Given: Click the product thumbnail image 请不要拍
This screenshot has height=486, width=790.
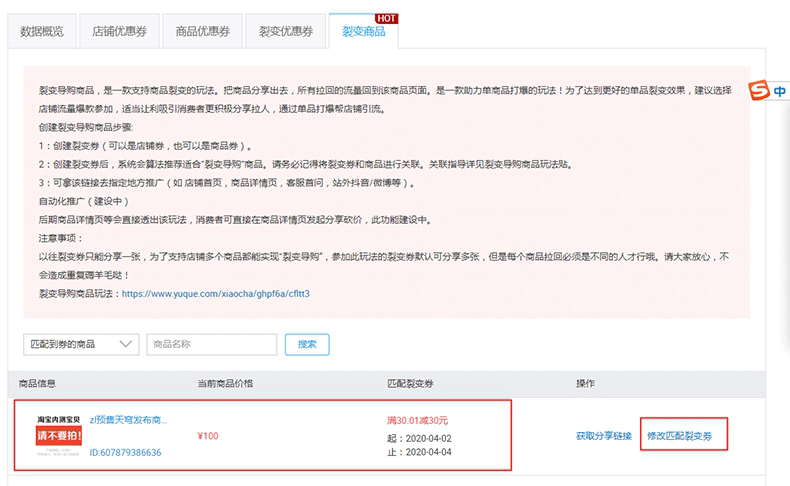Looking at the screenshot, I should point(59,434).
